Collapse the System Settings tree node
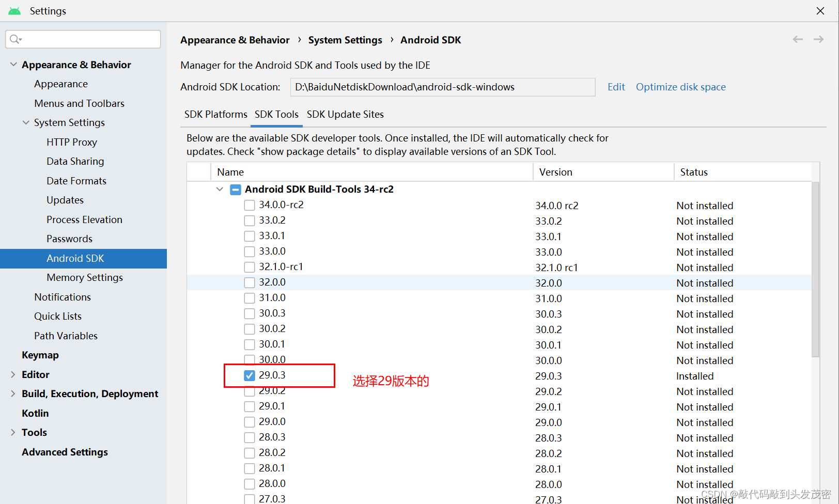 (26, 122)
